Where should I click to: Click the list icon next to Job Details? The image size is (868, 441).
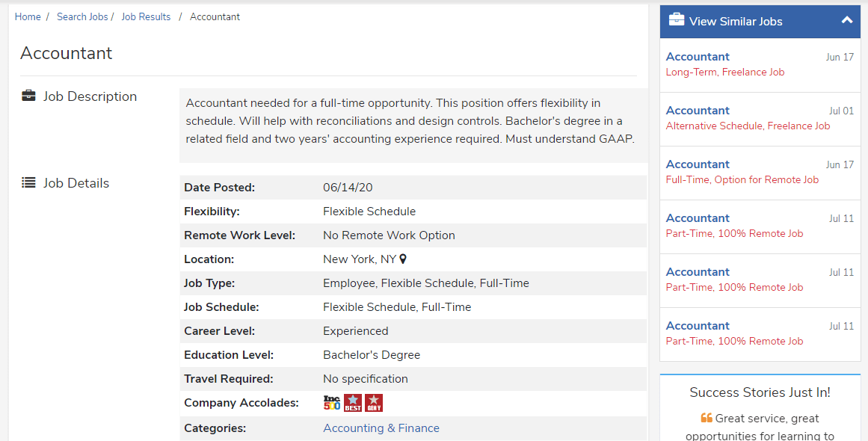coord(28,182)
